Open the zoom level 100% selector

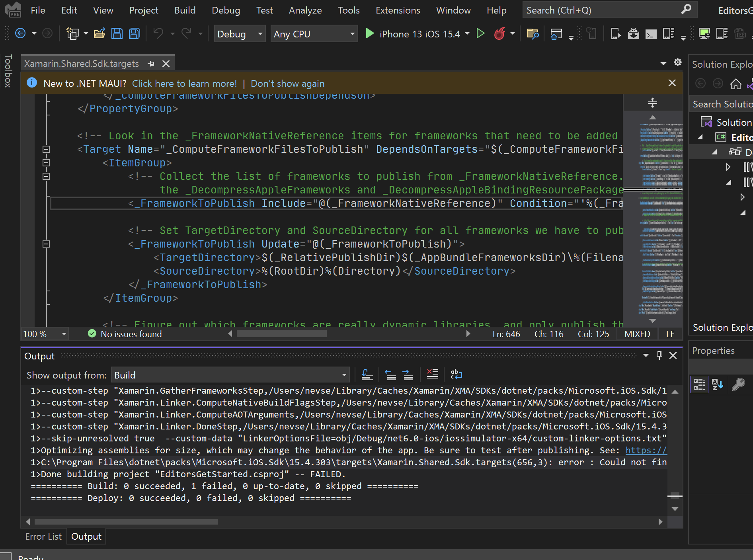coord(44,334)
